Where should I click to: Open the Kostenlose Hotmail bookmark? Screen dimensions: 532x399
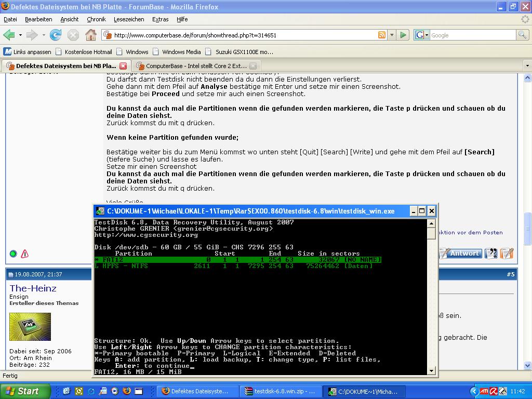click(x=84, y=52)
